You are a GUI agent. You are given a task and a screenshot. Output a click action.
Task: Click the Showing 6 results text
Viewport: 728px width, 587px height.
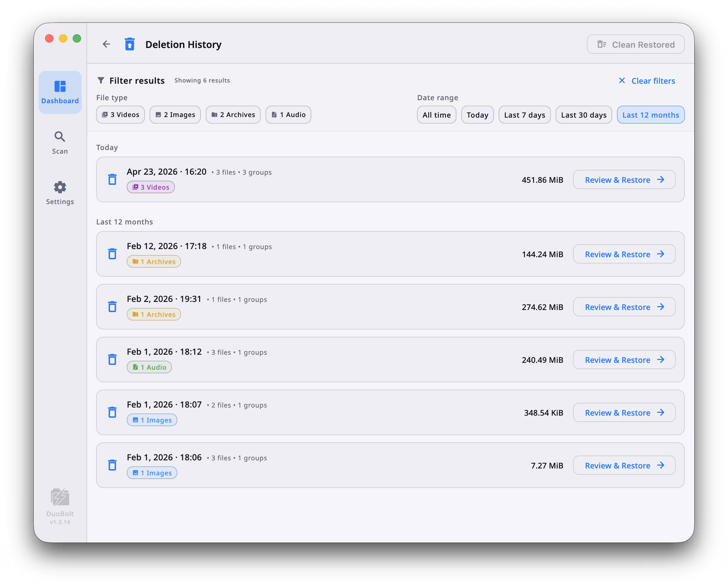pos(202,80)
